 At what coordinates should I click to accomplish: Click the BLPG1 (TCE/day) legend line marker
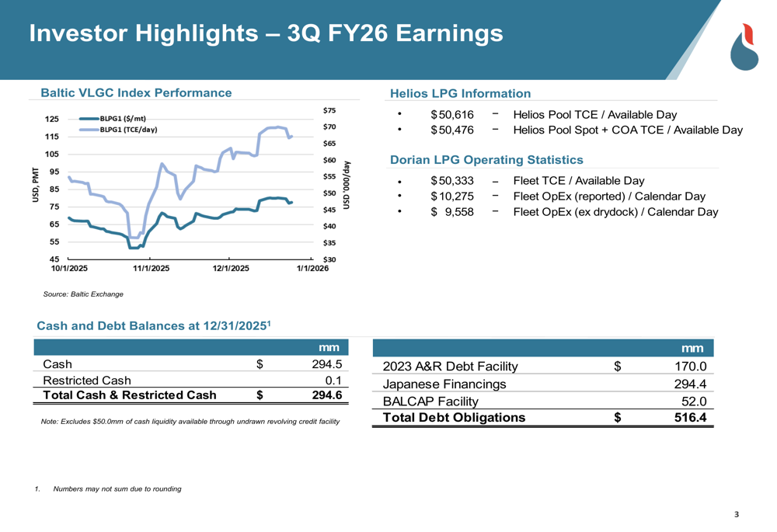[84, 130]
